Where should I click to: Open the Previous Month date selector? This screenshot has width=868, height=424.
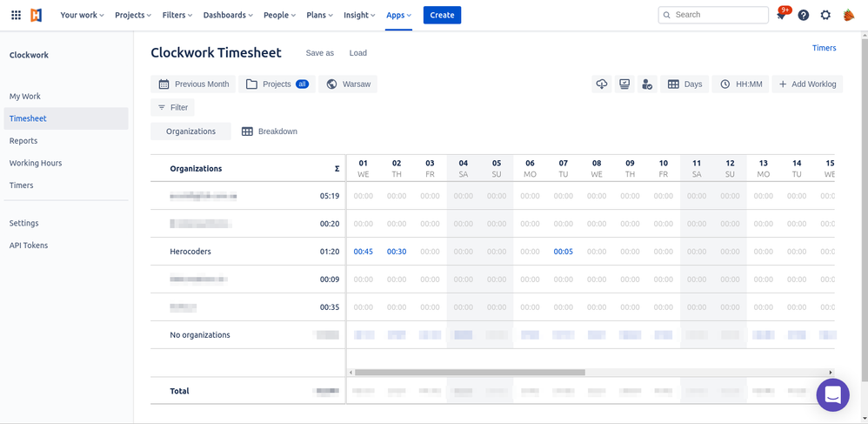tap(193, 84)
